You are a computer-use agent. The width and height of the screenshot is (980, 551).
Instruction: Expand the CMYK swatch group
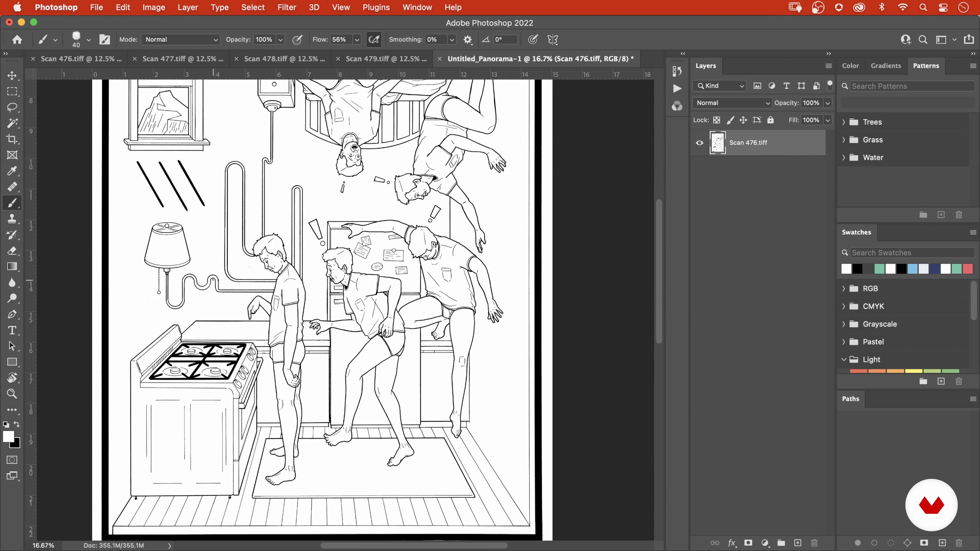click(x=843, y=306)
